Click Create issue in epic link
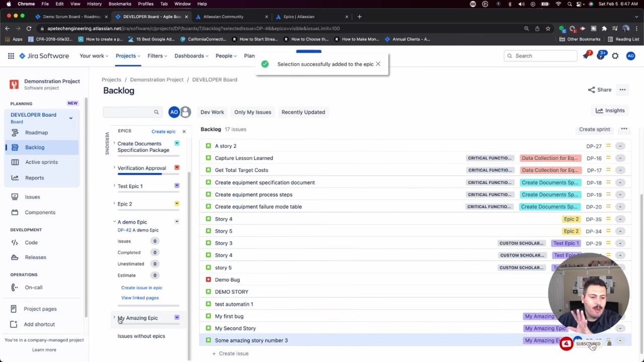Image resolution: width=644 pixels, height=362 pixels. tap(141, 288)
